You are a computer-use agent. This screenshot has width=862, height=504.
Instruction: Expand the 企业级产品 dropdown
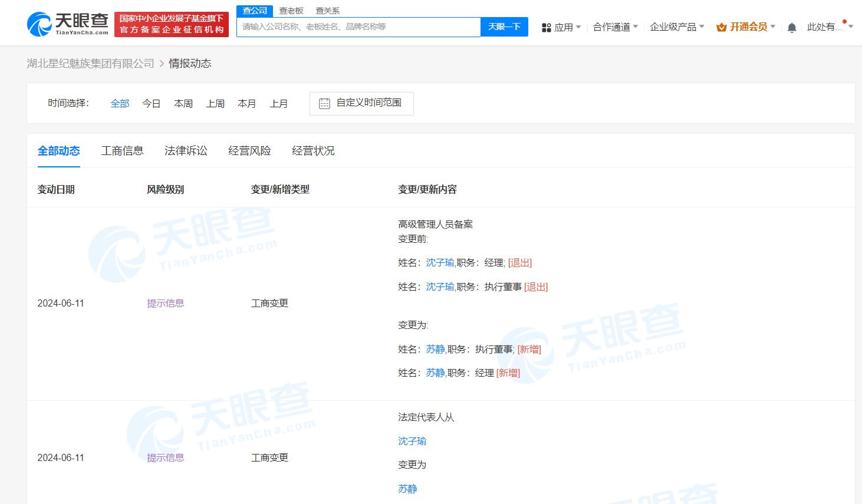point(677,27)
